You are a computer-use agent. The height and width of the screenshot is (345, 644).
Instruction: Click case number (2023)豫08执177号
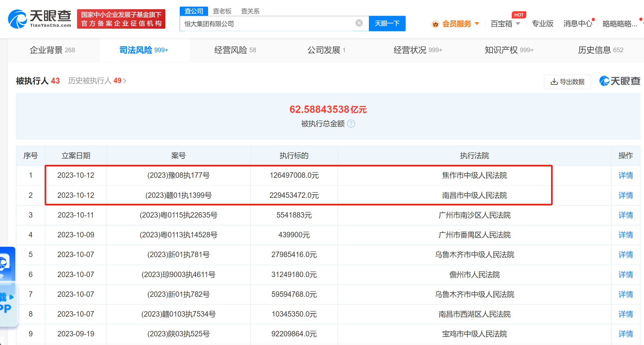point(178,175)
